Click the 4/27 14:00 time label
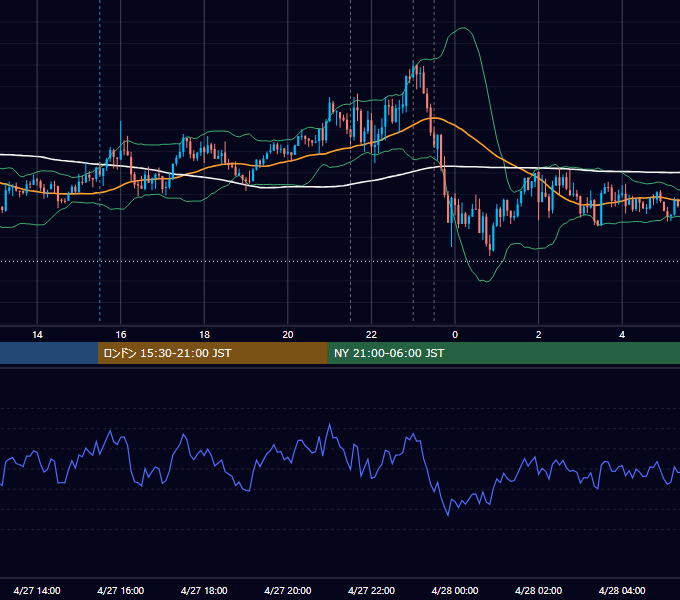680x600 pixels. pyautogui.click(x=37, y=590)
